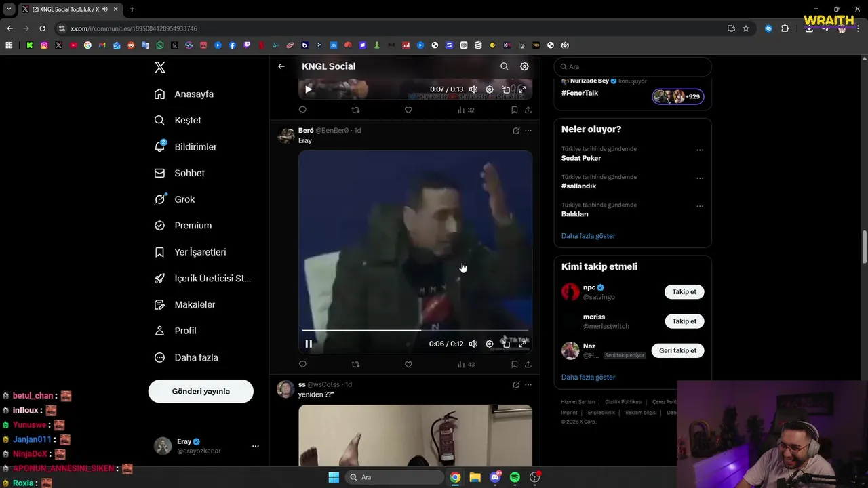This screenshot has height=488, width=868.
Task: Open KNGL Social community settings gear
Action: tap(524, 66)
